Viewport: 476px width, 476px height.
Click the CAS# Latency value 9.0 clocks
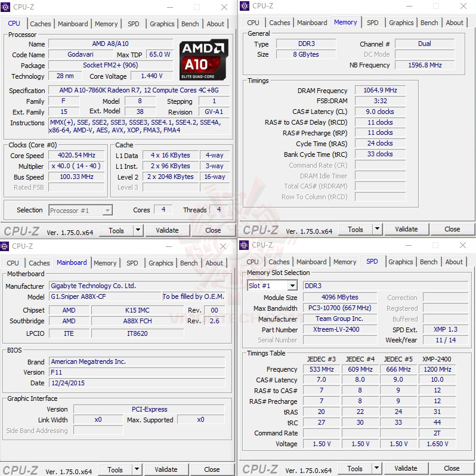pos(380,112)
